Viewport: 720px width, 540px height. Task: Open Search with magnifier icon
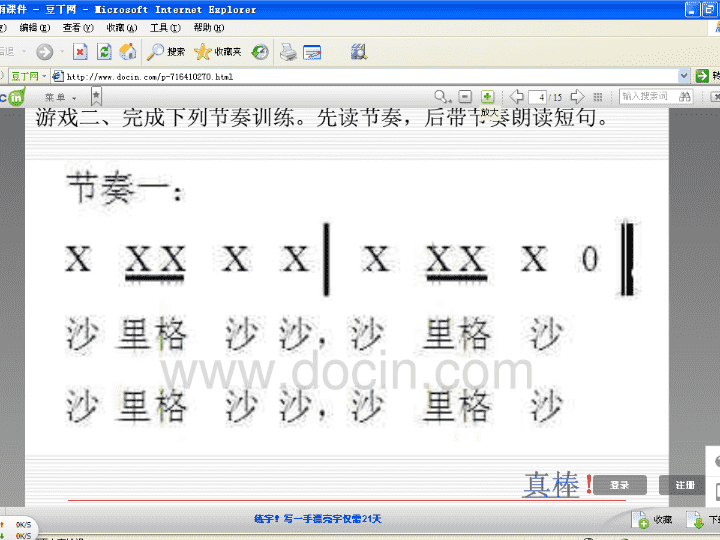166,51
